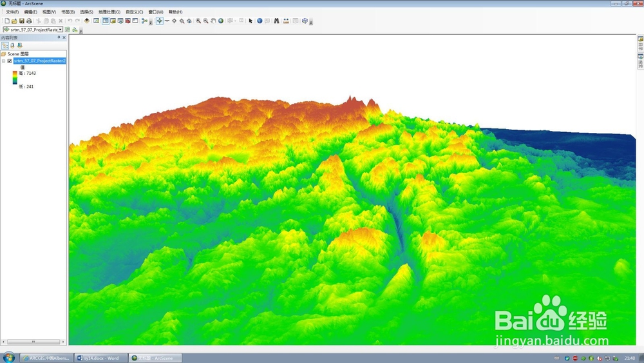Image resolution: width=644 pixels, height=363 pixels.
Task: Switch to List By Drawing Order view
Action: [5, 46]
